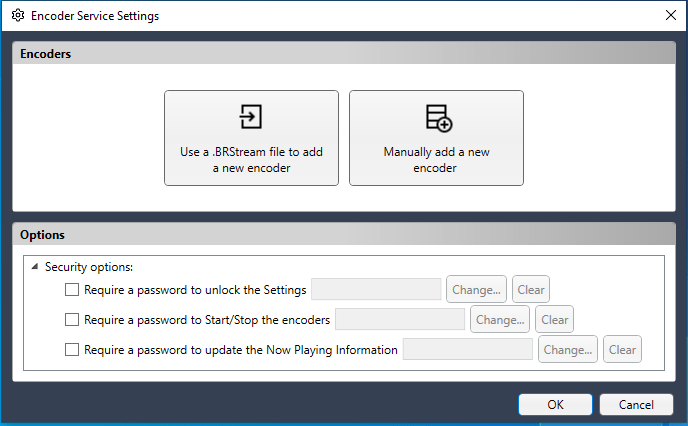The height and width of the screenshot is (426, 688).
Task: Click Use a .BRStream file button
Action: tap(251, 138)
